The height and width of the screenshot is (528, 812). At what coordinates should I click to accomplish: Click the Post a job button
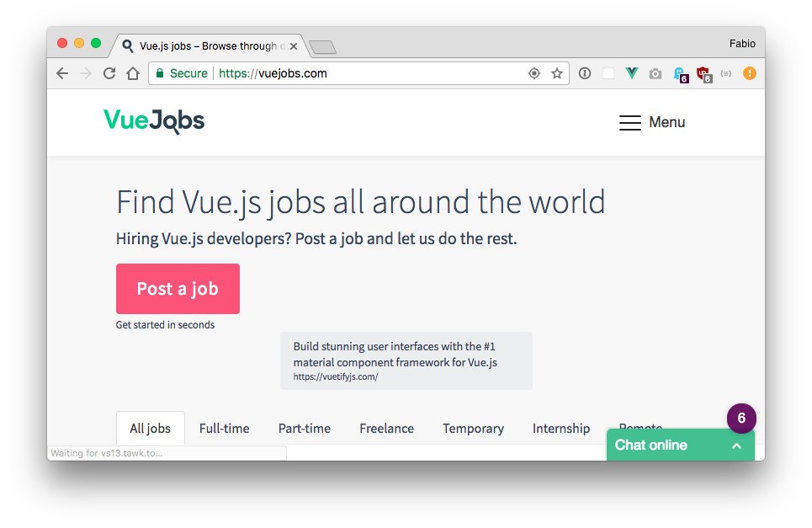point(178,289)
